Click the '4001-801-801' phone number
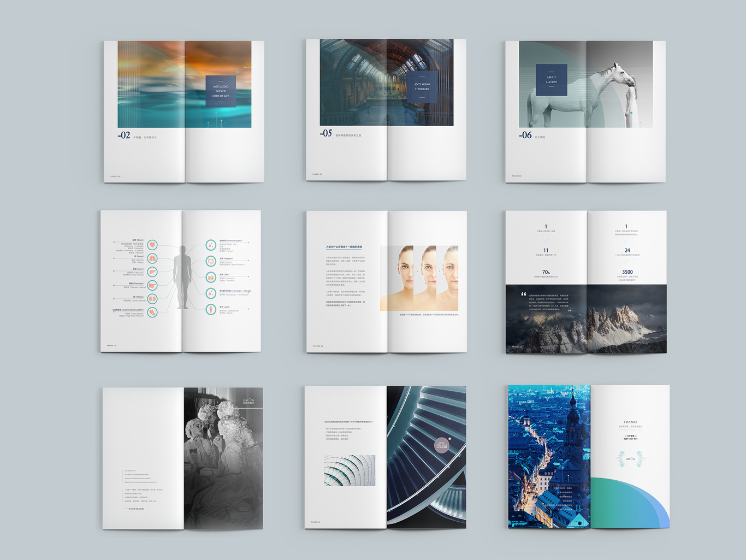The image size is (746, 560). click(x=630, y=439)
